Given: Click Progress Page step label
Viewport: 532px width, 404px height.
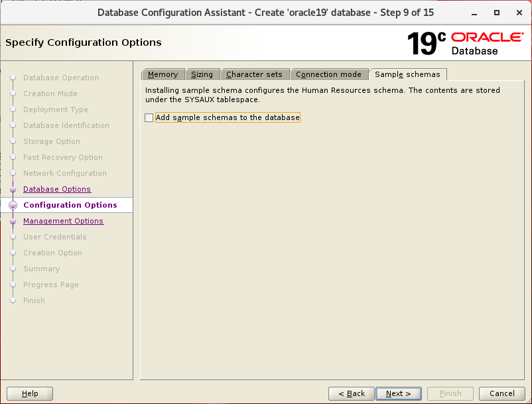Looking at the screenshot, I should pyautogui.click(x=51, y=285).
